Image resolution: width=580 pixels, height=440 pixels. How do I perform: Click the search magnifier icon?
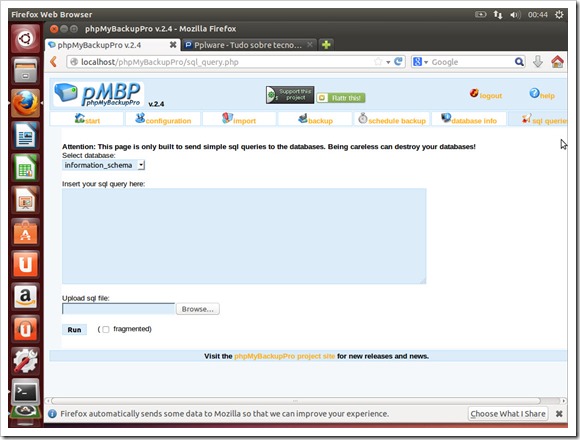pyautogui.click(x=519, y=62)
